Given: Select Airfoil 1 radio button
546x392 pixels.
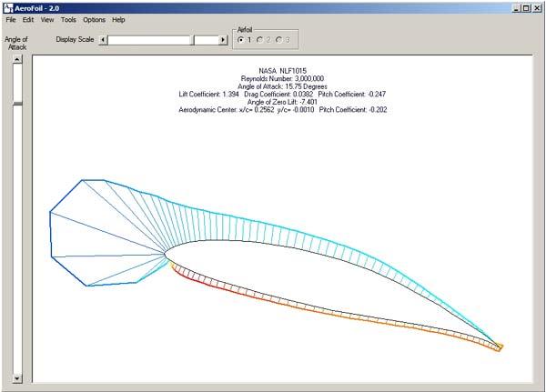Looking at the screenshot, I should (240, 40).
